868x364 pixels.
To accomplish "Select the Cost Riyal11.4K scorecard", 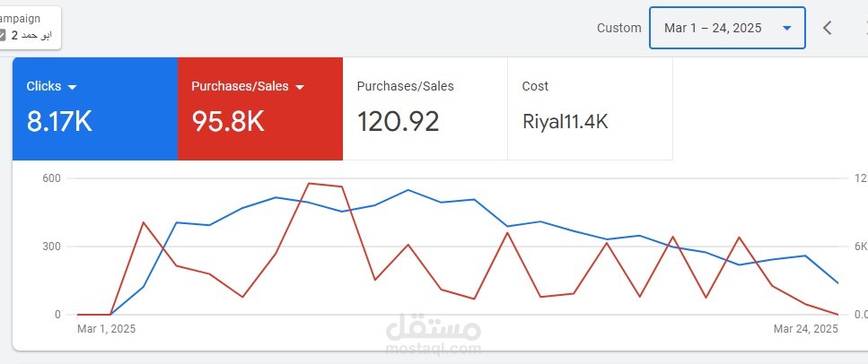I will (590, 108).
